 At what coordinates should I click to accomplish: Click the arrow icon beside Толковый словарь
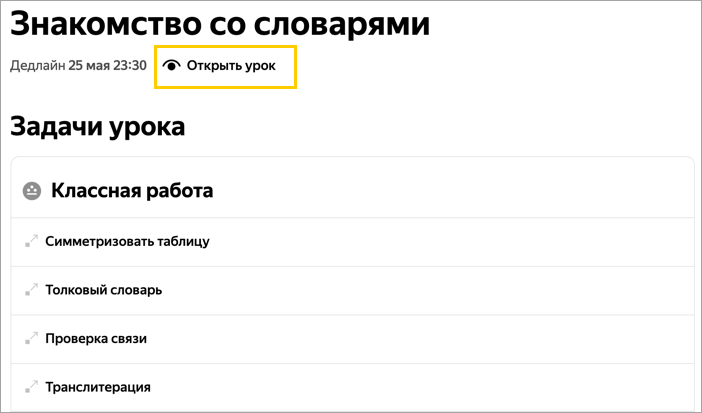tap(31, 290)
